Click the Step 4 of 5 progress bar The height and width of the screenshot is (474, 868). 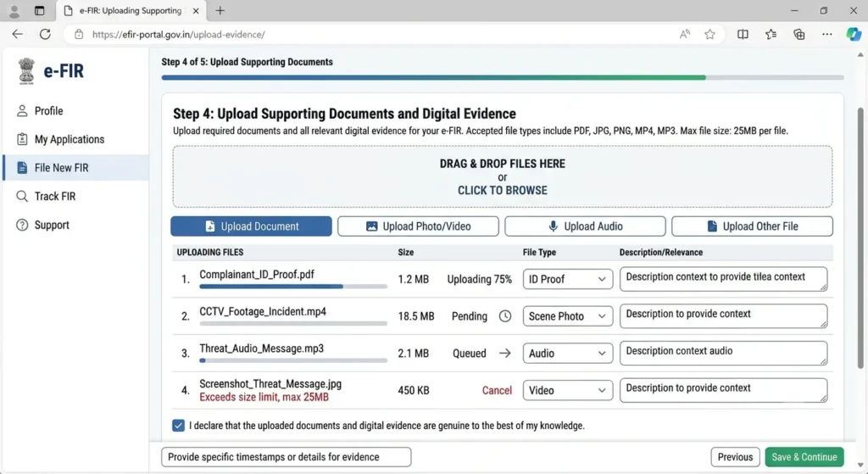[x=503, y=77]
